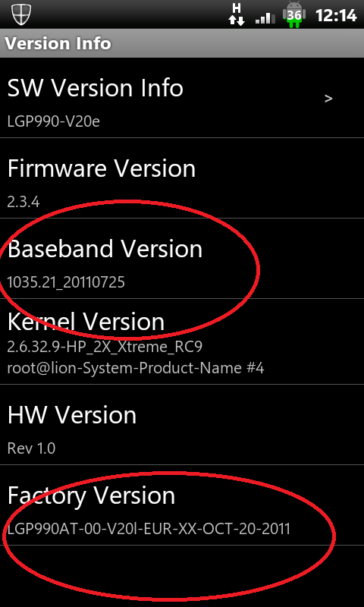Select the Kernel Version heading
The height and width of the screenshot is (607, 364).
coord(86,321)
